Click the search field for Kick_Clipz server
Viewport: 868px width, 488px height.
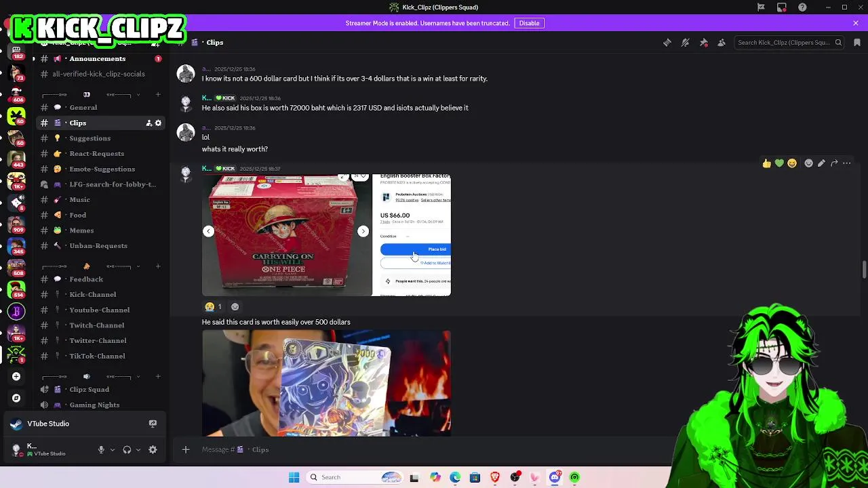789,43
